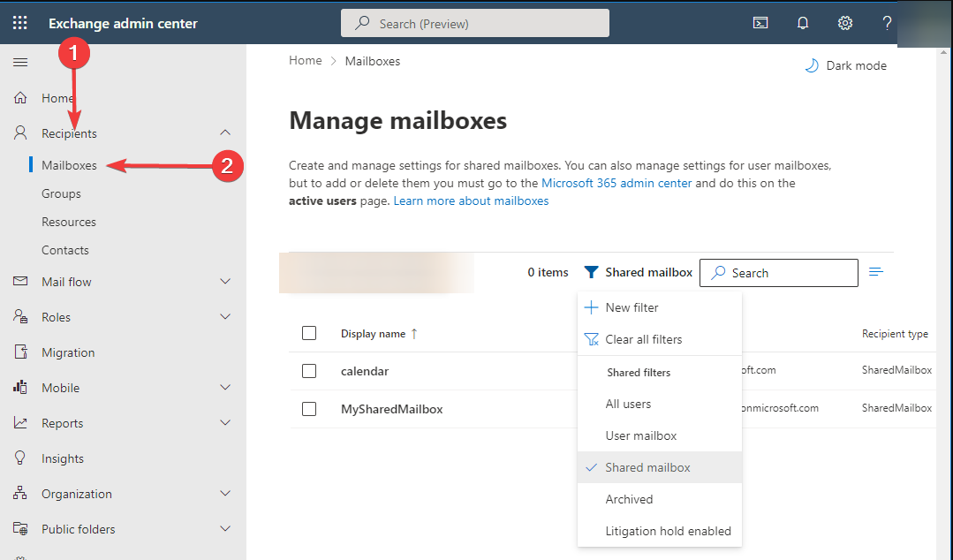
Task: Click the Recipients person icon
Action: (20, 132)
